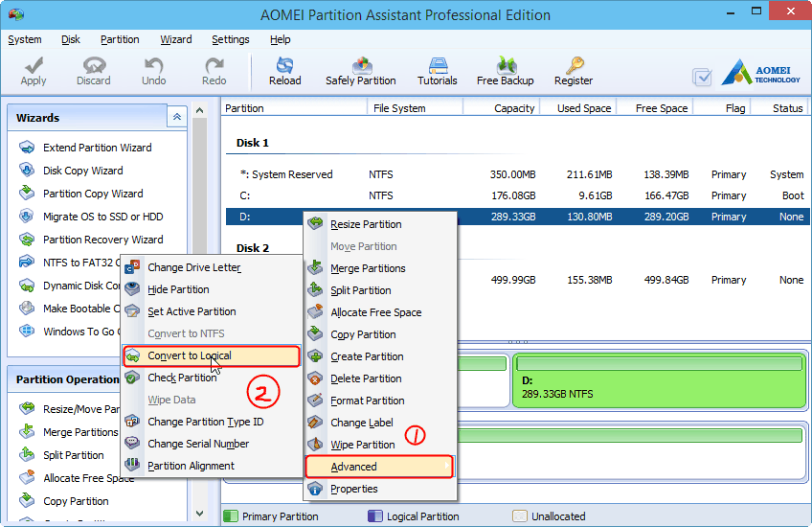The height and width of the screenshot is (527, 812).
Task: Sort by Capacity column header
Action: click(x=502, y=108)
